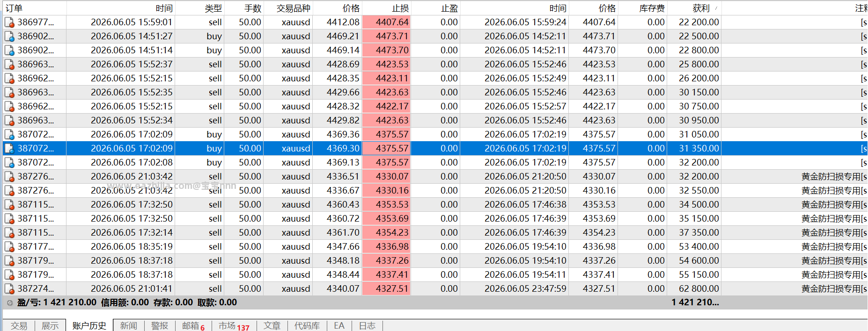The height and width of the screenshot is (331, 868).
Task: Click order icon of row priced 4429.82
Action: pyautogui.click(x=9, y=121)
